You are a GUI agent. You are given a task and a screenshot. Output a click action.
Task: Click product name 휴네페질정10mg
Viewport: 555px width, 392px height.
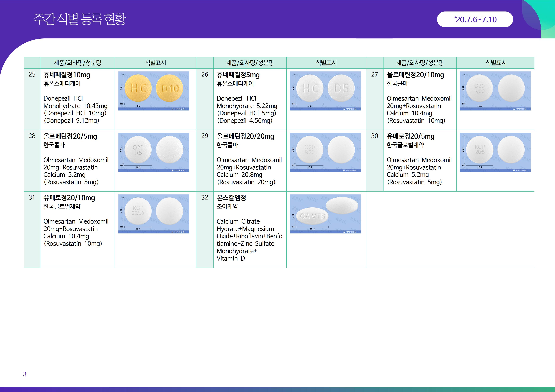[67, 75]
